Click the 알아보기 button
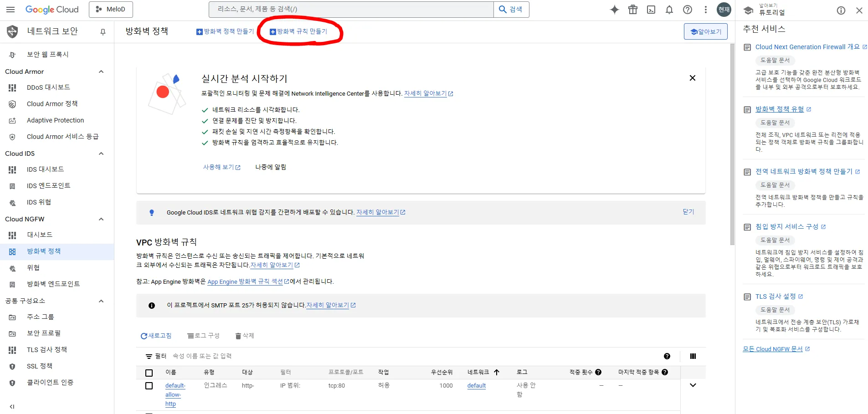The width and height of the screenshot is (868, 414). [706, 31]
